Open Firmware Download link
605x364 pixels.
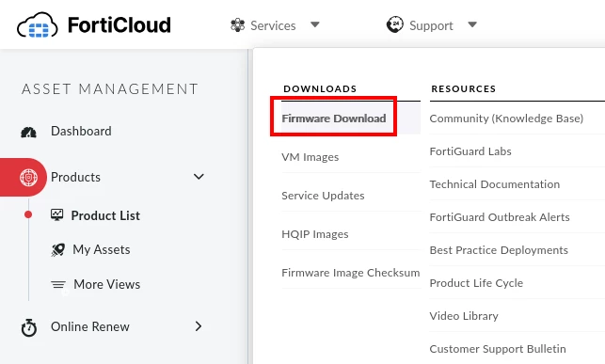tap(334, 119)
